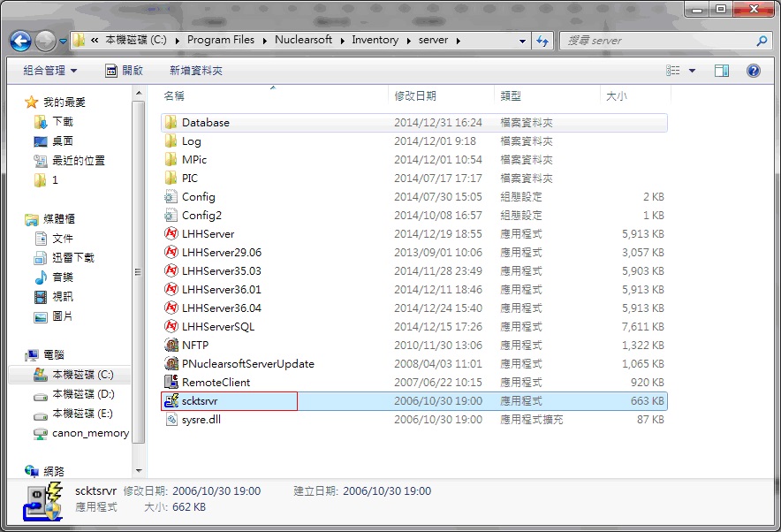Select canon_memory network drive
781x532 pixels.
click(x=90, y=433)
